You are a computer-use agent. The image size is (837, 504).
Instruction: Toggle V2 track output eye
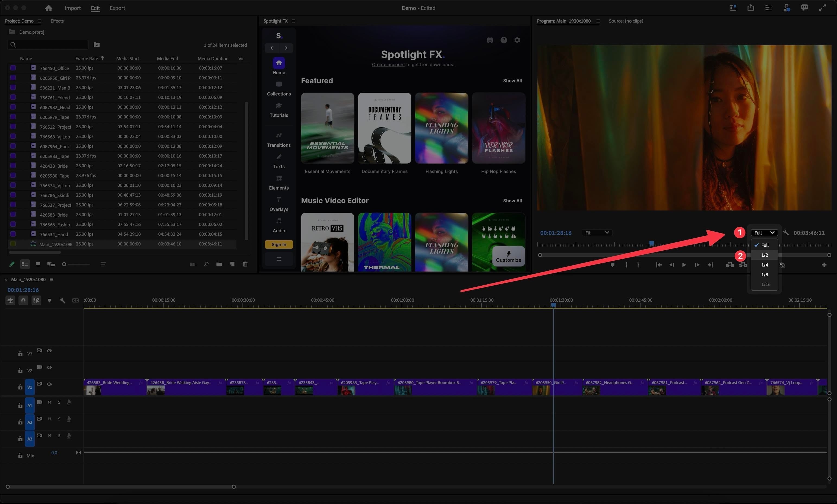[49, 367]
